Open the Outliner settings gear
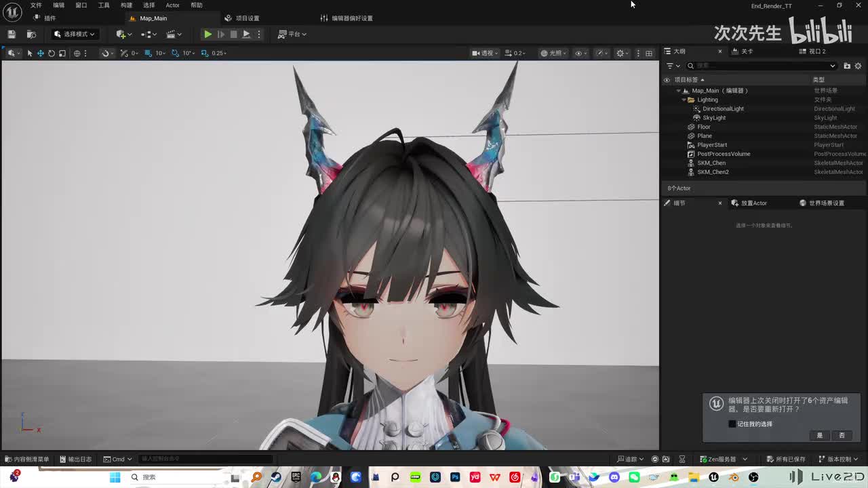This screenshot has height=488, width=868. [x=858, y=66]
